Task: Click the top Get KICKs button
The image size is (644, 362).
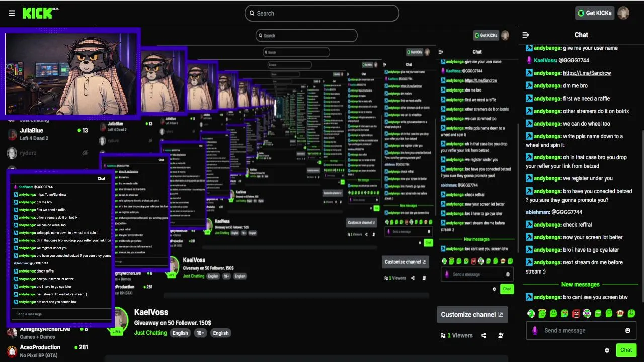Action: coord(595,13)
